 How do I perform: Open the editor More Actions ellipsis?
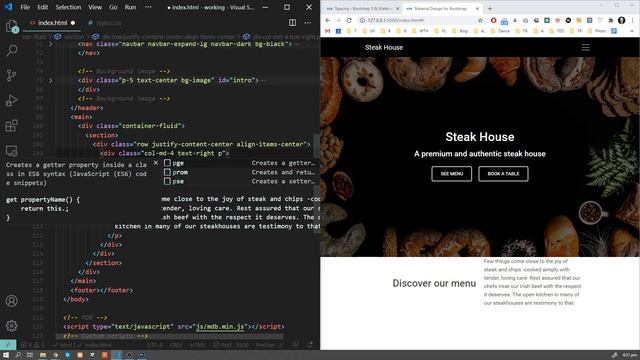click(307, 23)
